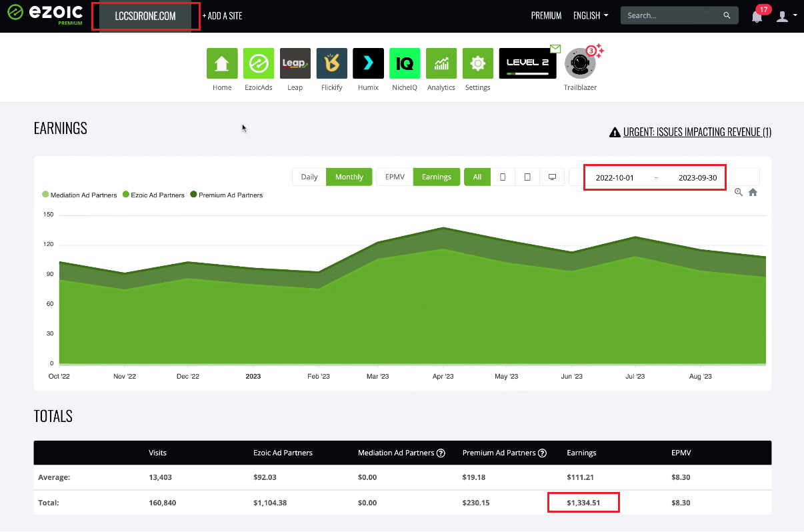804x532 pixels.
Task: Click average visits value 13,403
Action: pos(161,477)
